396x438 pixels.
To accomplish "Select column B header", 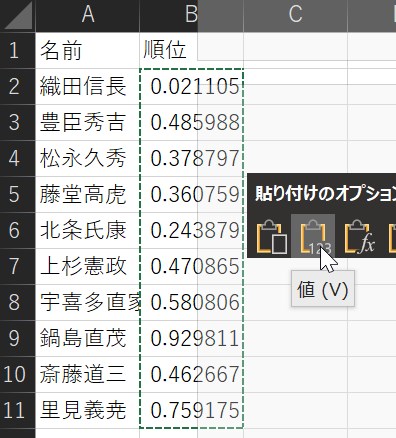I will [x=191, y=16].
